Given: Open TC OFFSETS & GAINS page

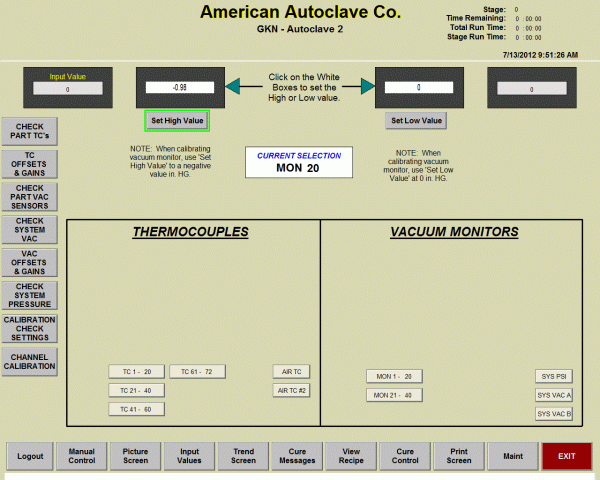Looking at the screenshot, I should point(30,163).
